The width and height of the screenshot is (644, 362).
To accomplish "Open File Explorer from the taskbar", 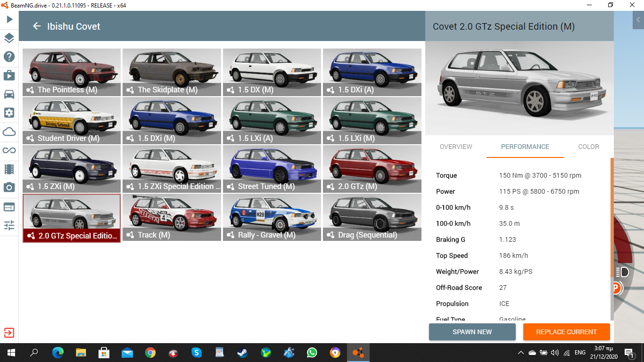I will click(x=81, y=353).
